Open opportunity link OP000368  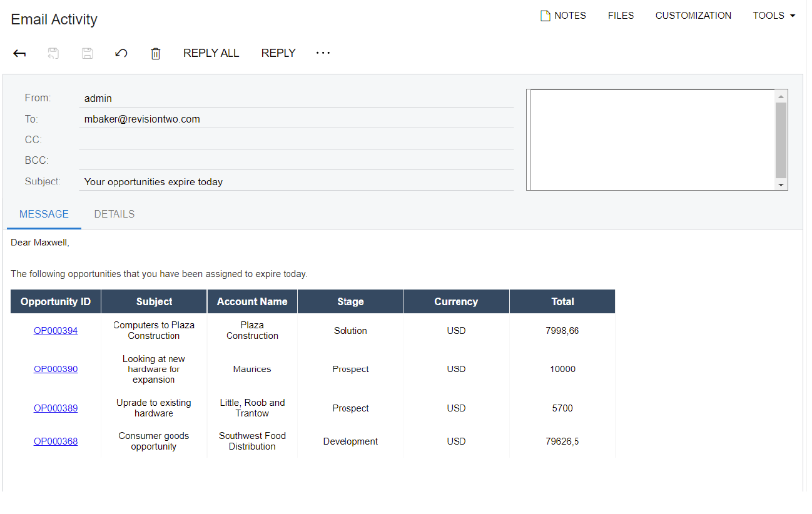point(56,441)
